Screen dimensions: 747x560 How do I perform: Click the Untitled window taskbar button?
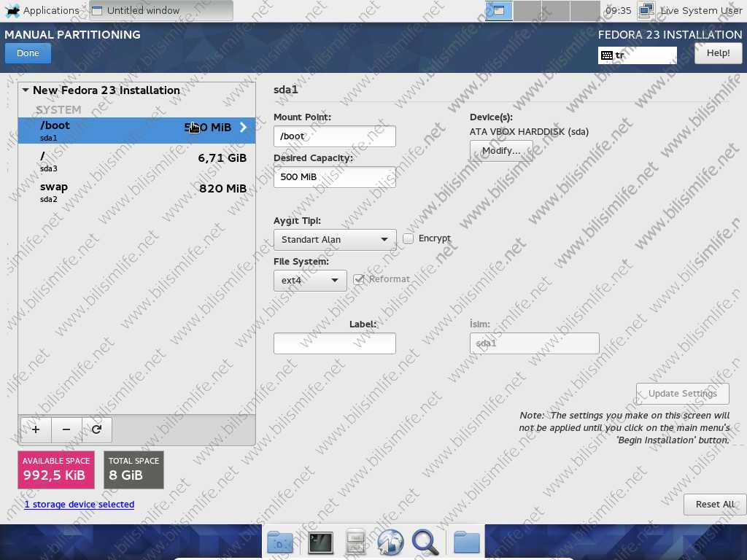(x=161, y=10)
